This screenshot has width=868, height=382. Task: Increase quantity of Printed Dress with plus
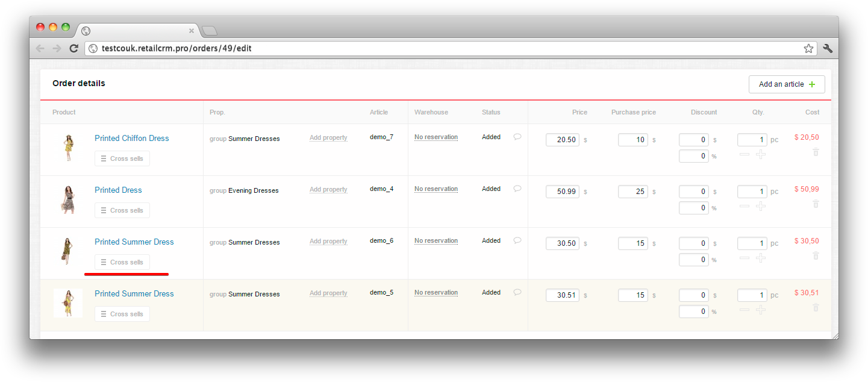761,206
